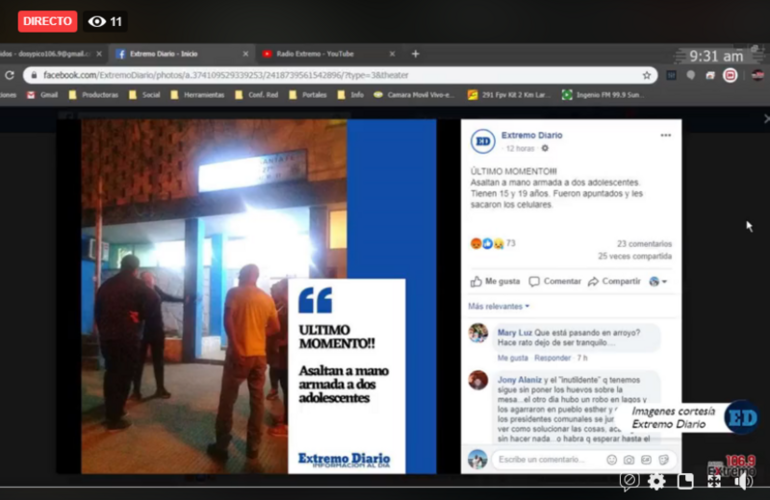Screen dimensions: 770x500
Task: Close the photo theater with the X
Action: pos(767,118)
